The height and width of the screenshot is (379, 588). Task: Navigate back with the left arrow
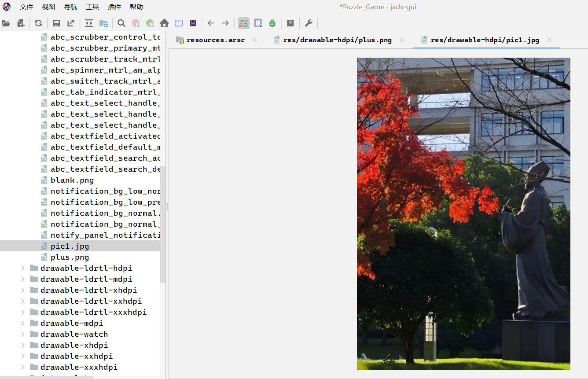pos(211,23)
